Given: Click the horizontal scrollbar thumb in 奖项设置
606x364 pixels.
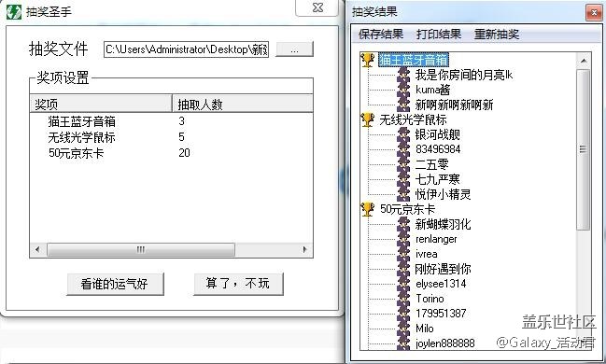Looking at the screenshot, I should [x=141, y=249].
